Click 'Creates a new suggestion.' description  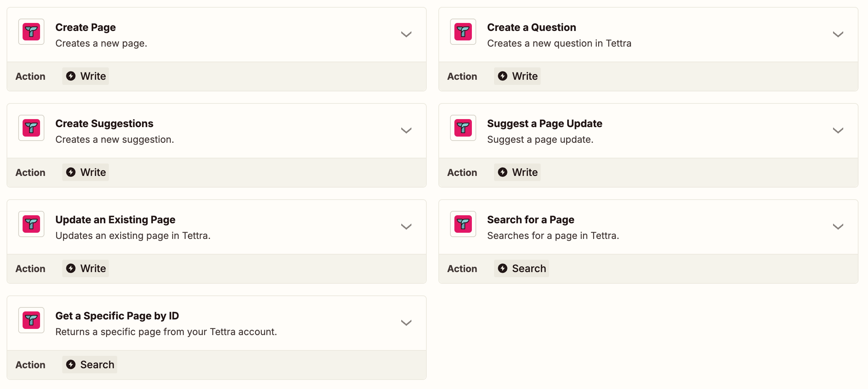coord(115,140)
